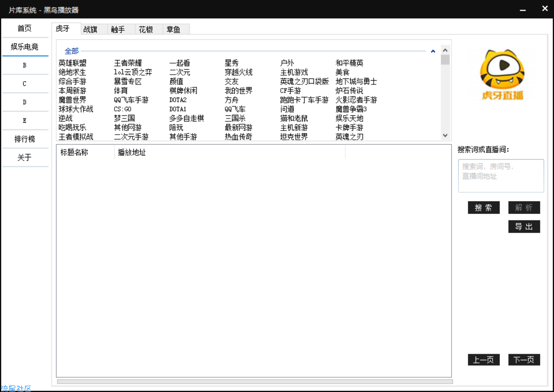The height and width of the screenshot is (392, 554).
Task: Open the 花椒 tab
Action: 149,30
